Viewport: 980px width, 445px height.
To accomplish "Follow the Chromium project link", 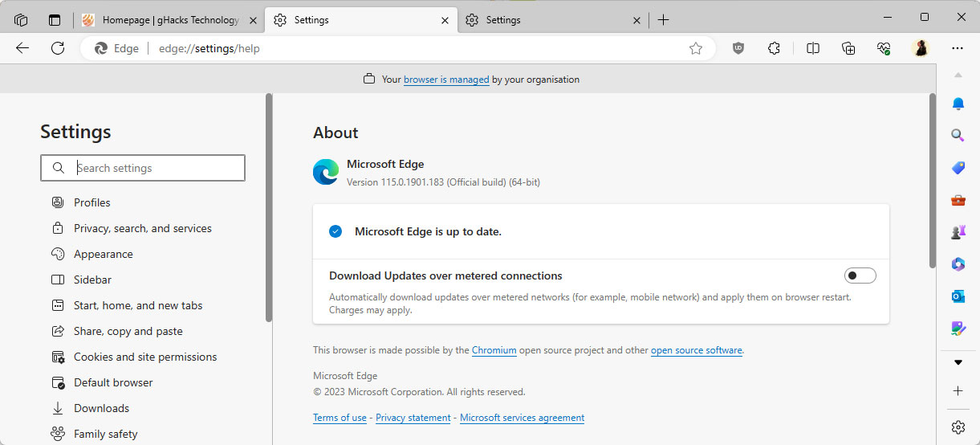I will (494, 350).
